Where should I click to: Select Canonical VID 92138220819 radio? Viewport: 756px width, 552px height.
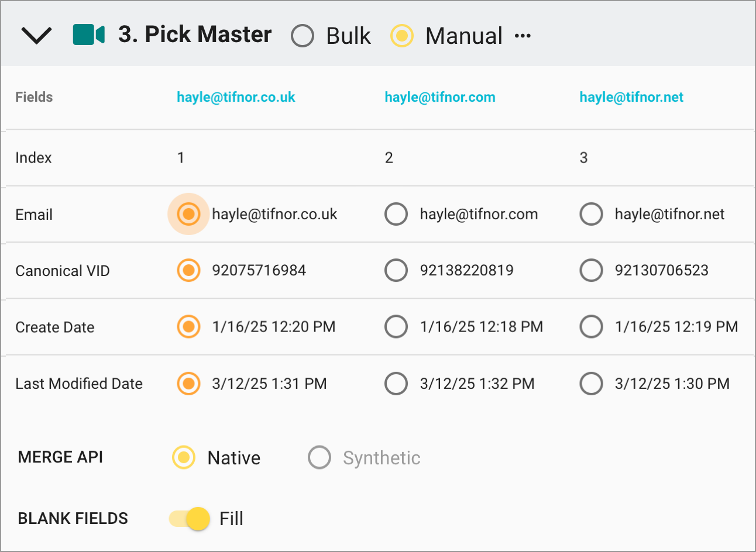(396, 270)
